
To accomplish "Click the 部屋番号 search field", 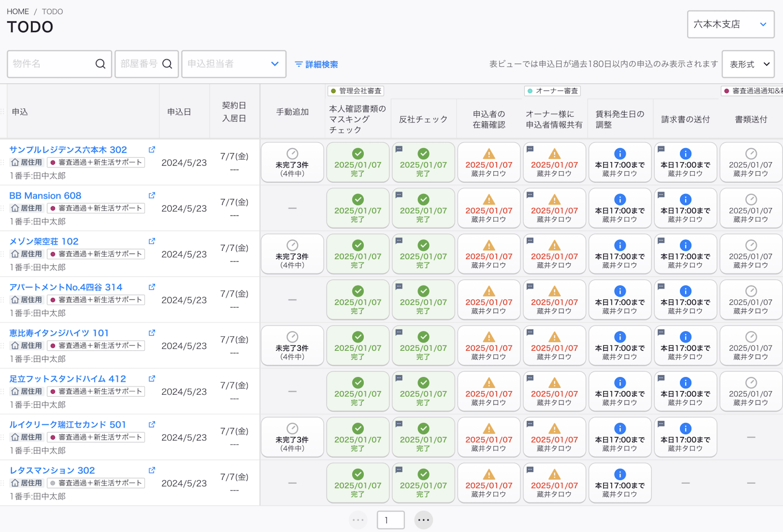I will pos(147,64).
